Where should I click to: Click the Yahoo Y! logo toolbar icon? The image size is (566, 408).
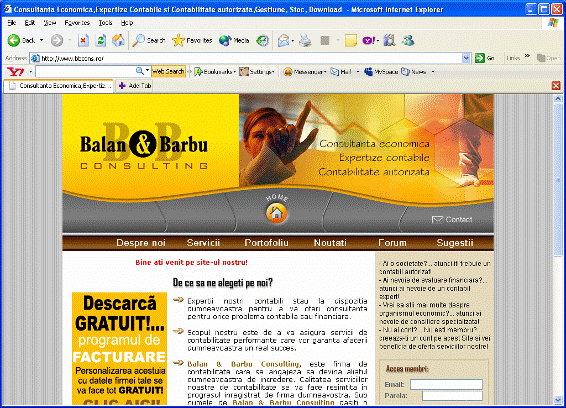coord(16,71)
